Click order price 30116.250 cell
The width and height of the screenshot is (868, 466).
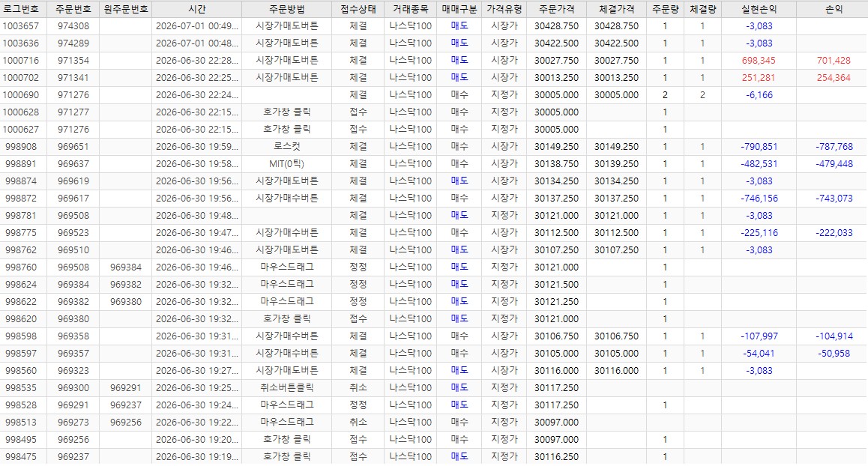click(x=556, y=456)
